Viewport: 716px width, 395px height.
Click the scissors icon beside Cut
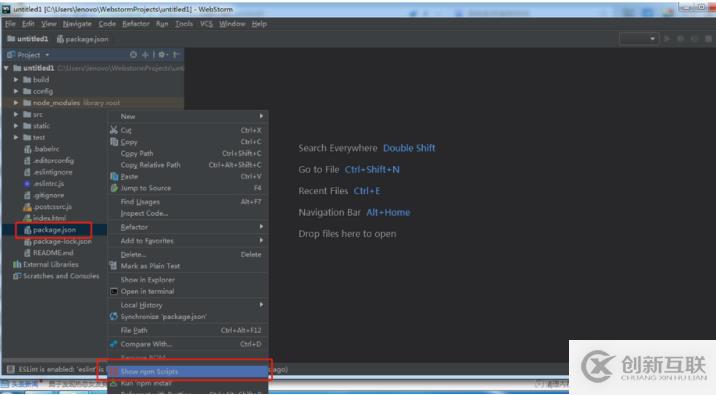click(x=114, y=130)
